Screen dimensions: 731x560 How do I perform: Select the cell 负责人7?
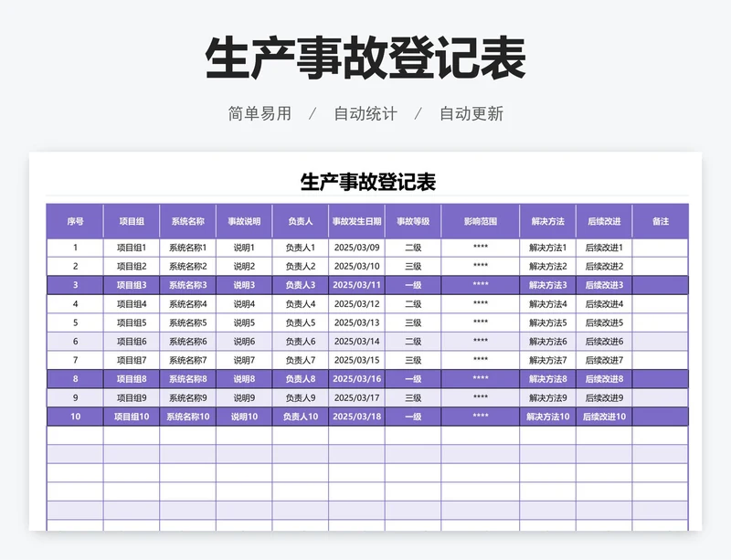(x=301, y=360)
